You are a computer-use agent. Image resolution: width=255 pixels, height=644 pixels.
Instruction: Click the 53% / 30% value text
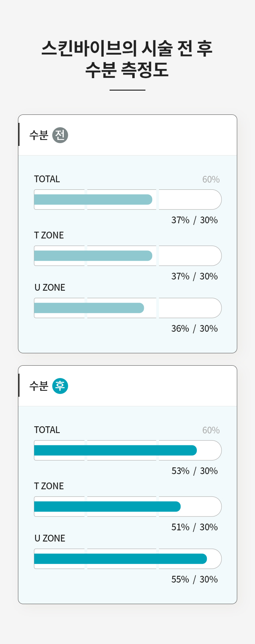(194, 471)
